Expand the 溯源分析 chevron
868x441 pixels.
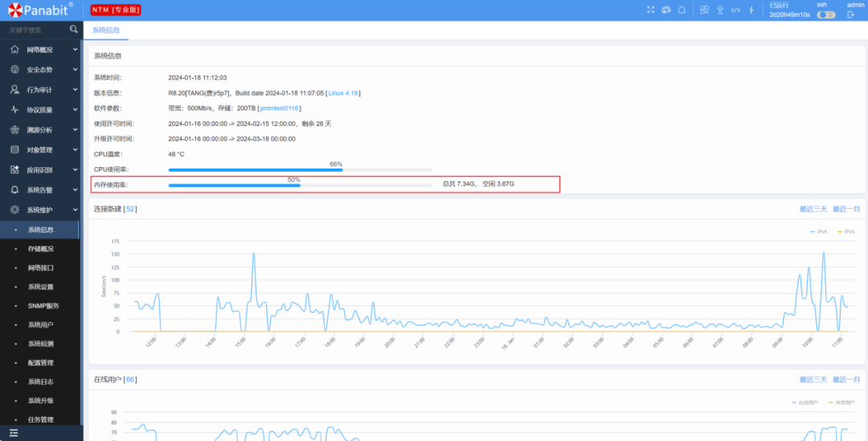tap(76, 129)
